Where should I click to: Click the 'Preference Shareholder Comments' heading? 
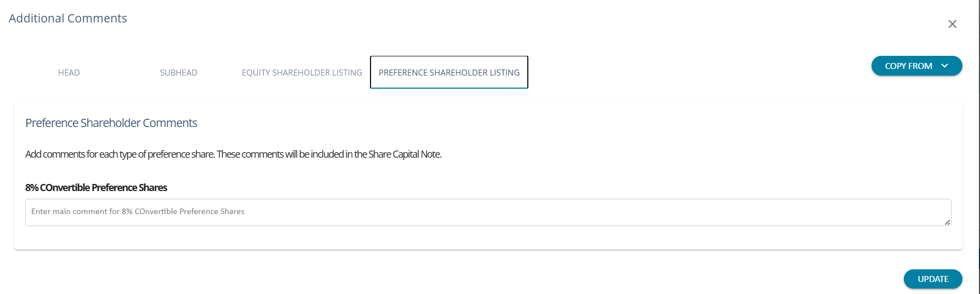tap(111, 123)
